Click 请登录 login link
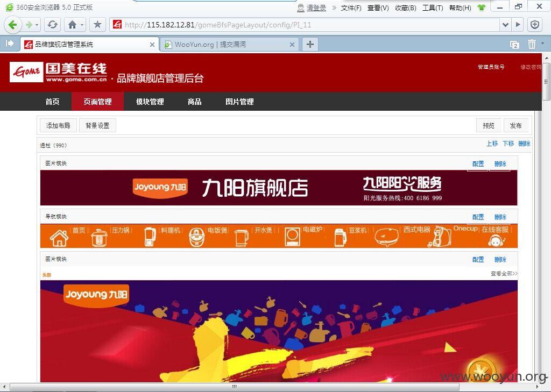The width and height of the screenshot is (551, 392). point(316,8)
